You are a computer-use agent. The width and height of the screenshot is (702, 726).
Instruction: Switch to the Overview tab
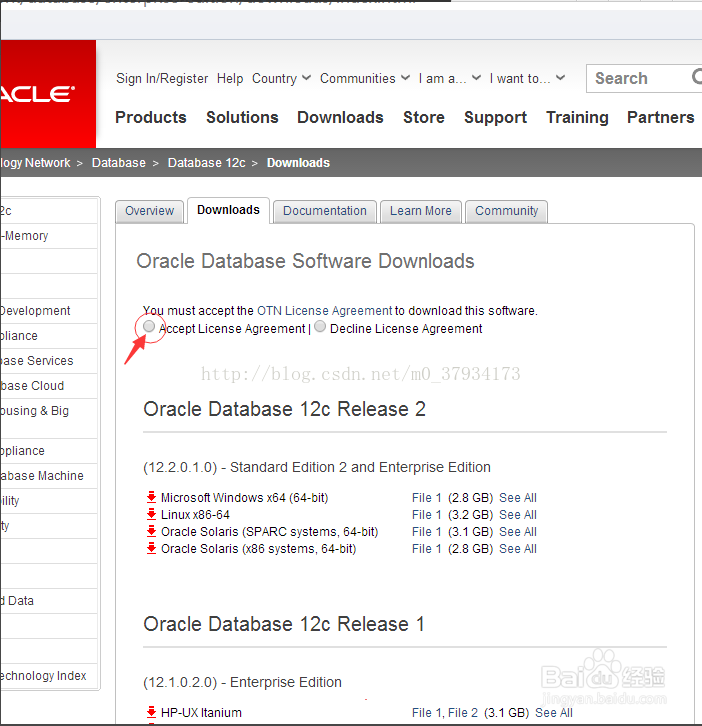[150, 211]
